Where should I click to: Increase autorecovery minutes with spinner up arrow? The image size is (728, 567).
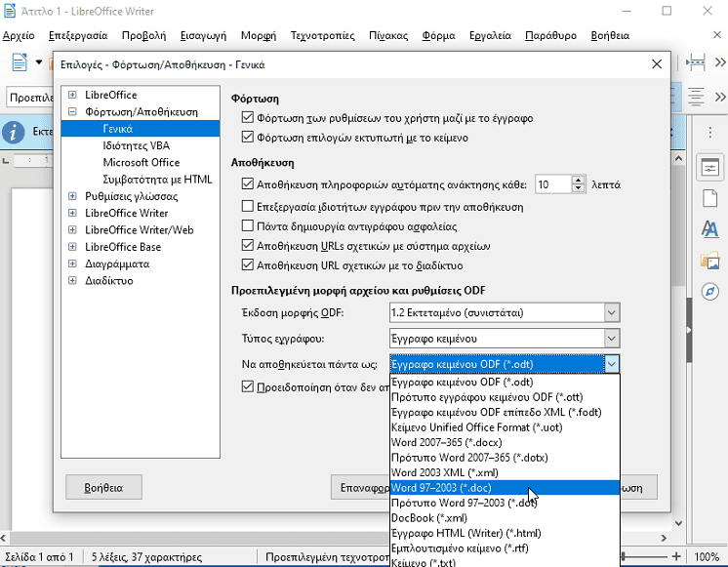566,180
